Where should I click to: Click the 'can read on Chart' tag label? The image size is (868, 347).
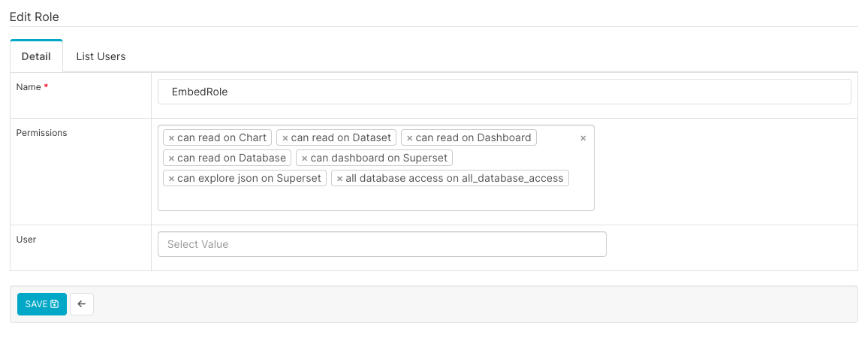click(222, 138)
